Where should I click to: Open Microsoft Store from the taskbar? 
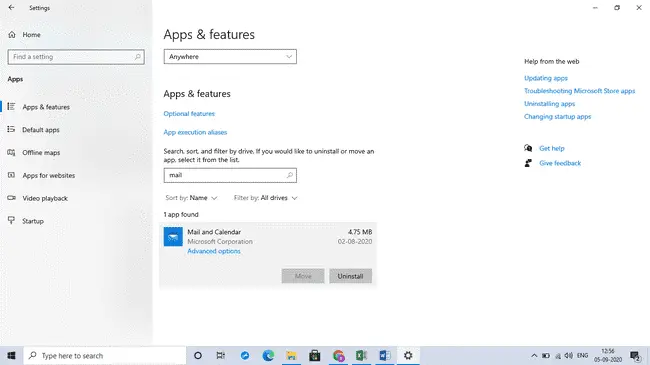pos(315,355)
